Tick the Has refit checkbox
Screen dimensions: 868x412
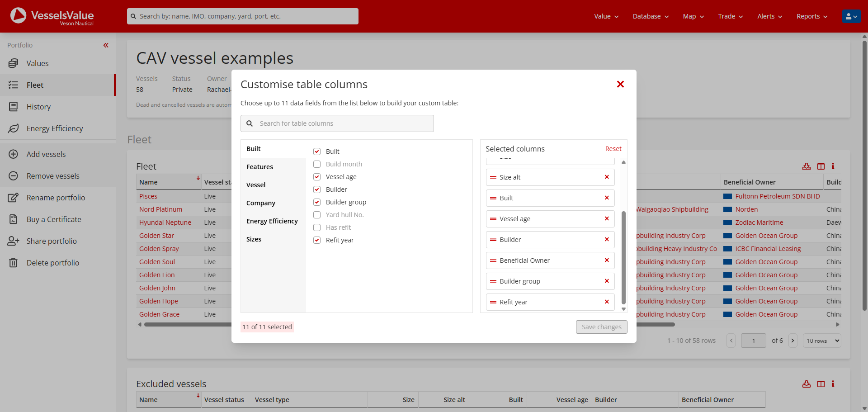coord(317,227)
